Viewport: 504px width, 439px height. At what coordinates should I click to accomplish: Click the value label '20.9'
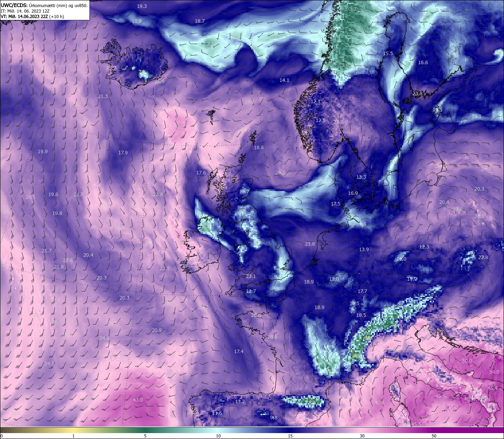pyautogui.click(x=157, y=330)
